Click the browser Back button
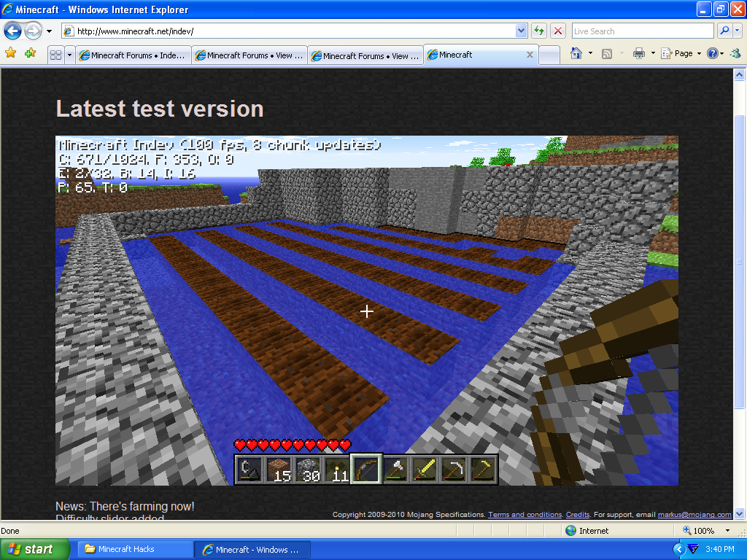 (12, 31)
